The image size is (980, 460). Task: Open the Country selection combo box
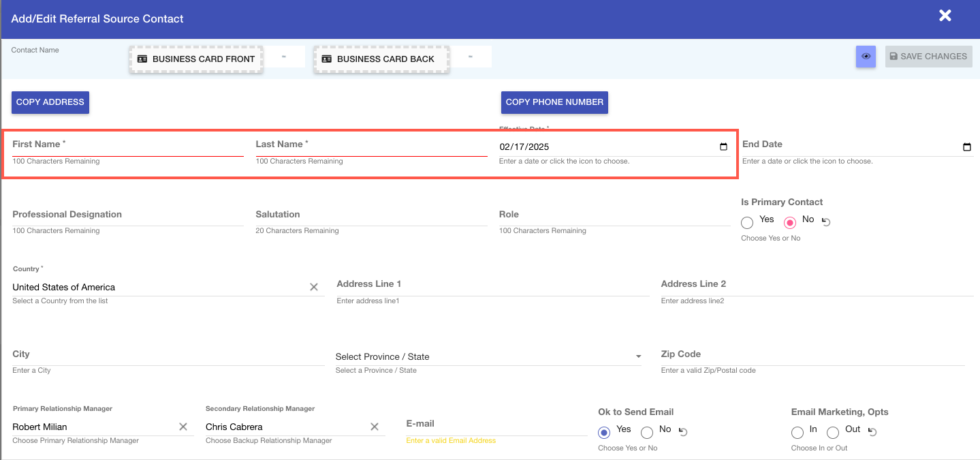click(157, 287)
